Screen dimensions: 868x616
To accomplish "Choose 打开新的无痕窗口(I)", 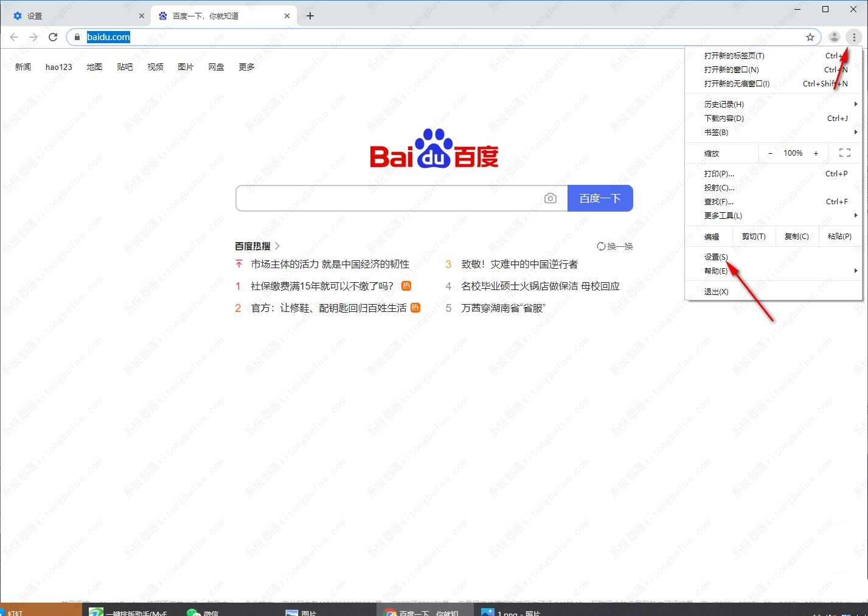I will 774,83.
